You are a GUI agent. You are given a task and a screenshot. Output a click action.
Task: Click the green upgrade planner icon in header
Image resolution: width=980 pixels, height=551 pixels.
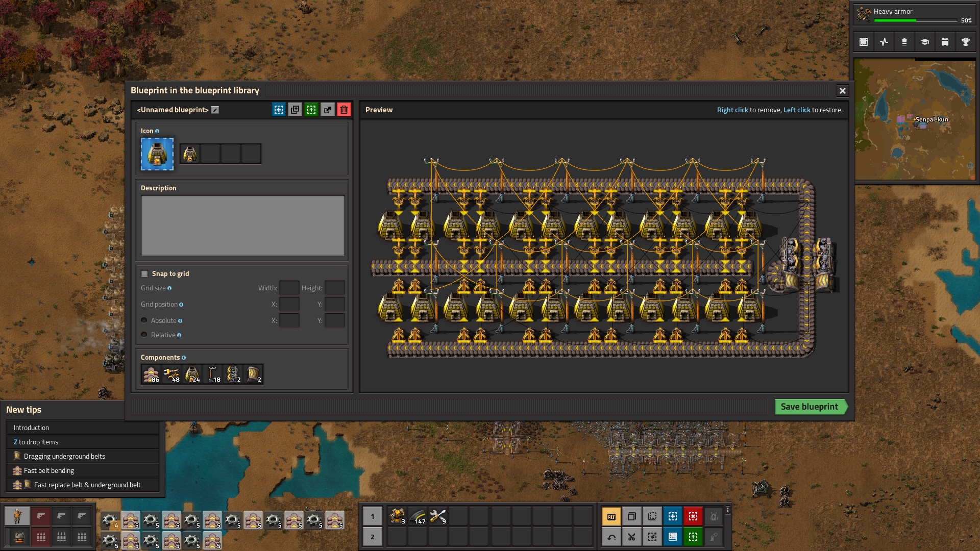click(311, 110)
